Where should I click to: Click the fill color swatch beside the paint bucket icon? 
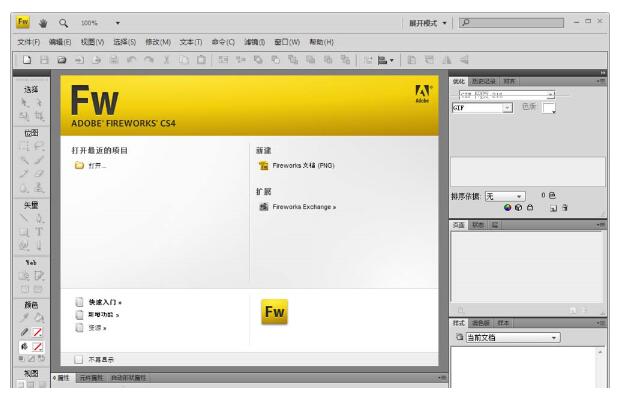pos(38,347)
